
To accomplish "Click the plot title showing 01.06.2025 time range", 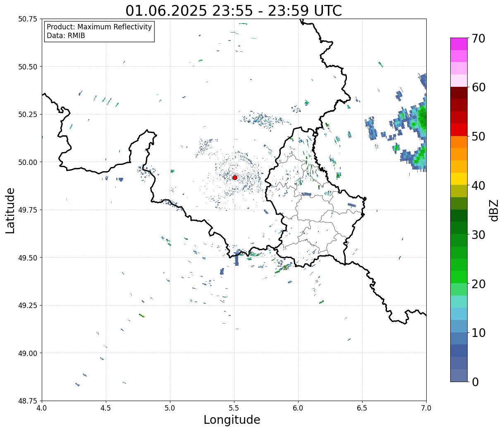I will tap(234, 10).
